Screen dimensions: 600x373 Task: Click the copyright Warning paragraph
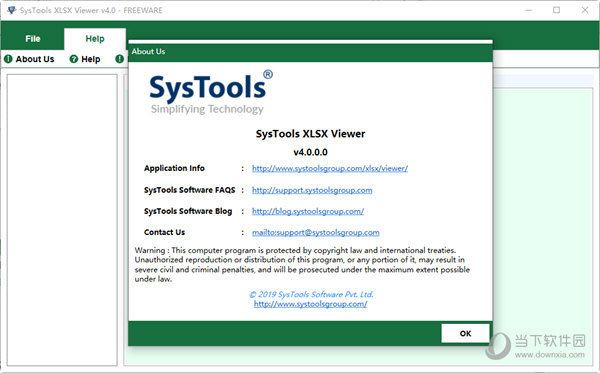[302, 264]
